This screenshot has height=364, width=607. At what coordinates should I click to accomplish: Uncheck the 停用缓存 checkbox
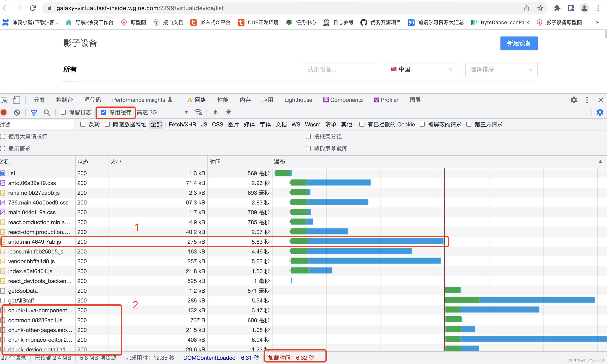click(x=103, y=112)
